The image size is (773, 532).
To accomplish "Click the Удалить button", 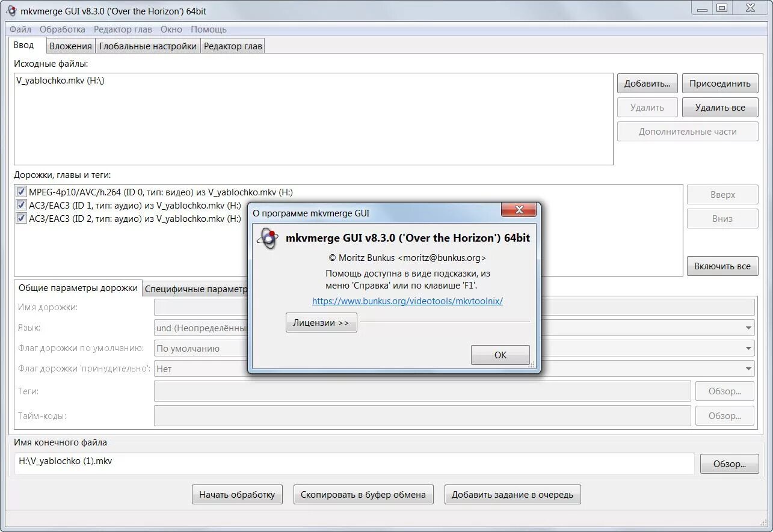I will click(647, 108).
